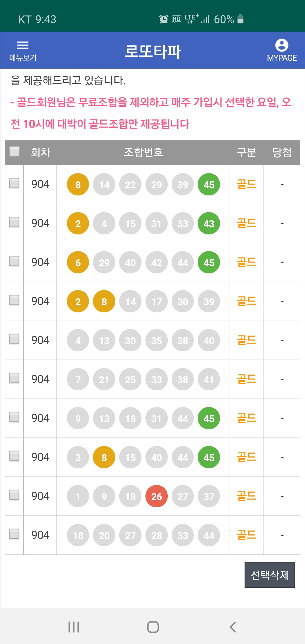The width and height of the screenshot is (305, 644).
Task: Tap the battery icon in status bar
Action: 240,19
